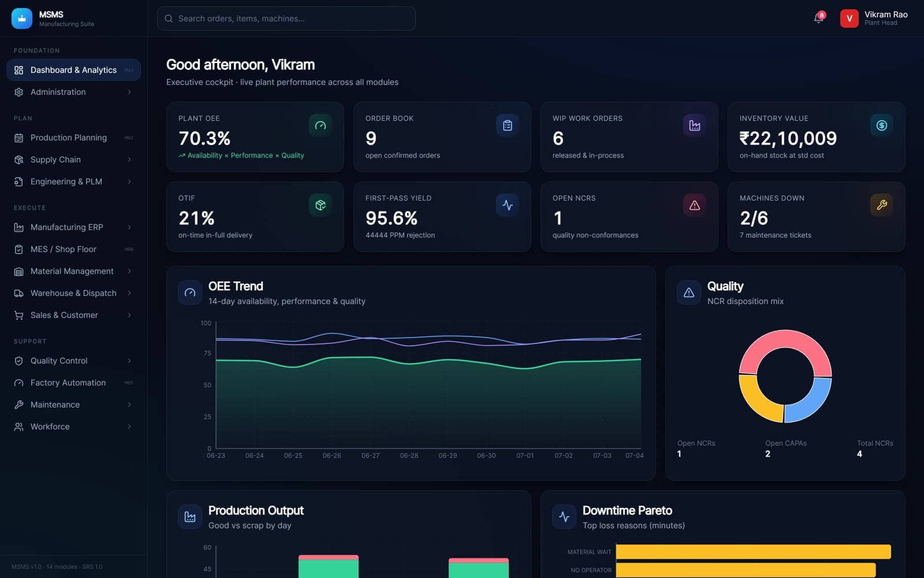924x578 pixels.
Task: Open Factory Automation menu item
Action: (x=73, y=383)
